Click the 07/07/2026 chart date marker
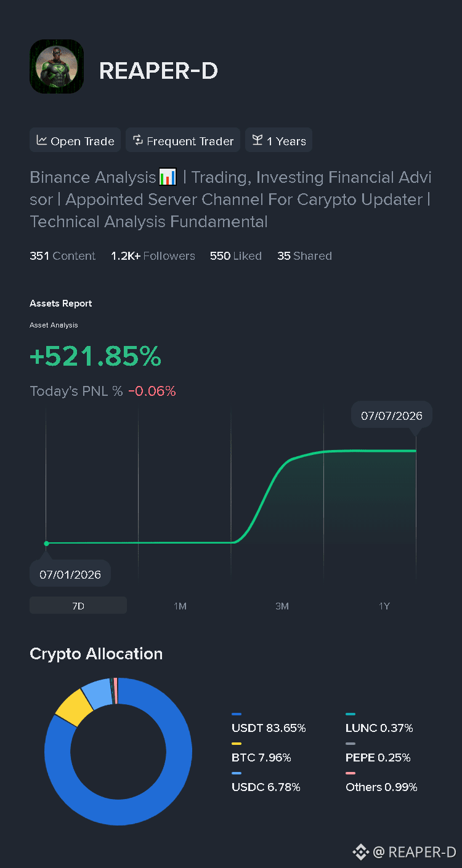 [392, 416]
